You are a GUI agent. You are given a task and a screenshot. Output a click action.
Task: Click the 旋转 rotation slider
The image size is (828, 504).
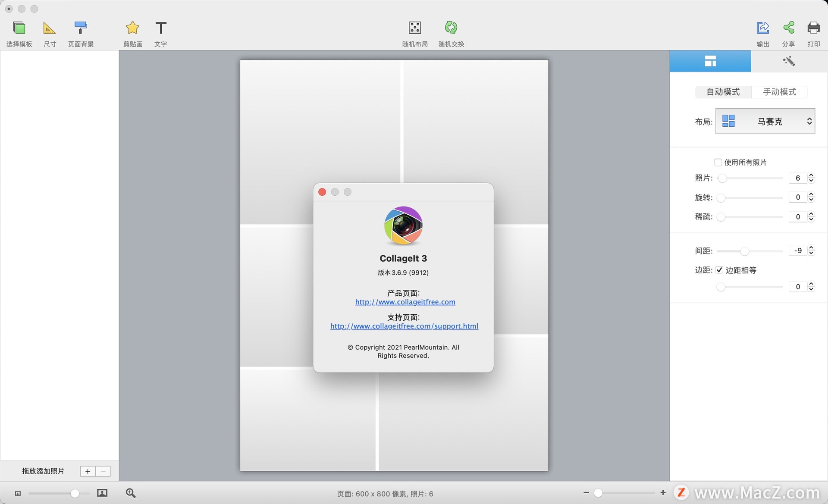point(750,197)
